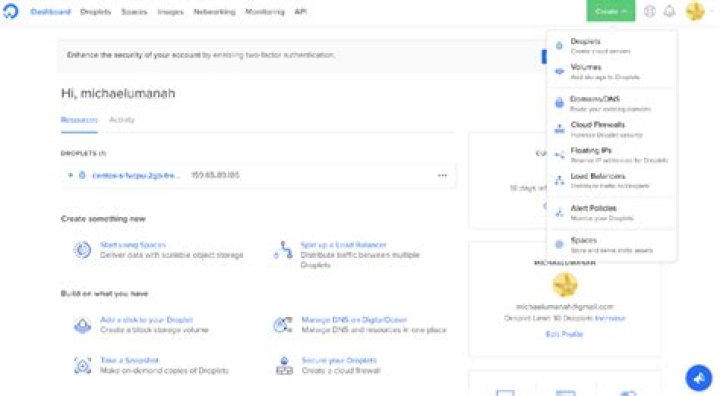Open the three-dot menu for the droplet
720x396 pixels.
click(442, 175)
